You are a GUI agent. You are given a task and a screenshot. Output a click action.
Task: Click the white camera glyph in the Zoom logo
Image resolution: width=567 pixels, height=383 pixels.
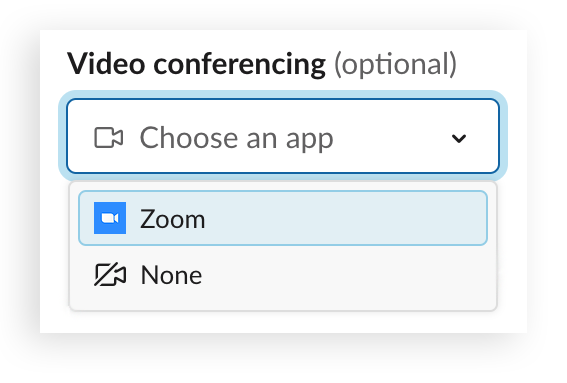pyautogui.click(x=110, y=218)
